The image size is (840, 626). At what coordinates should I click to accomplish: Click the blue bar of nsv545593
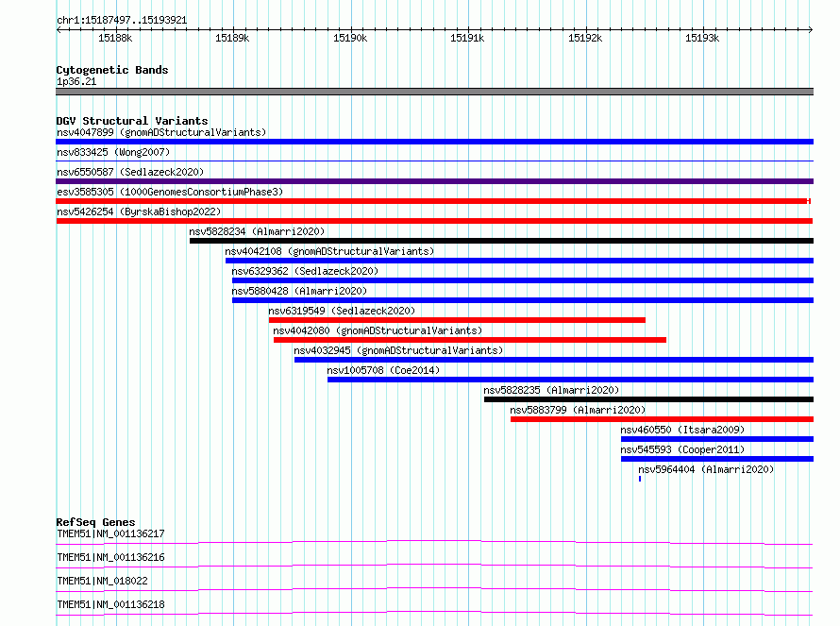click(x=717, y=459)
